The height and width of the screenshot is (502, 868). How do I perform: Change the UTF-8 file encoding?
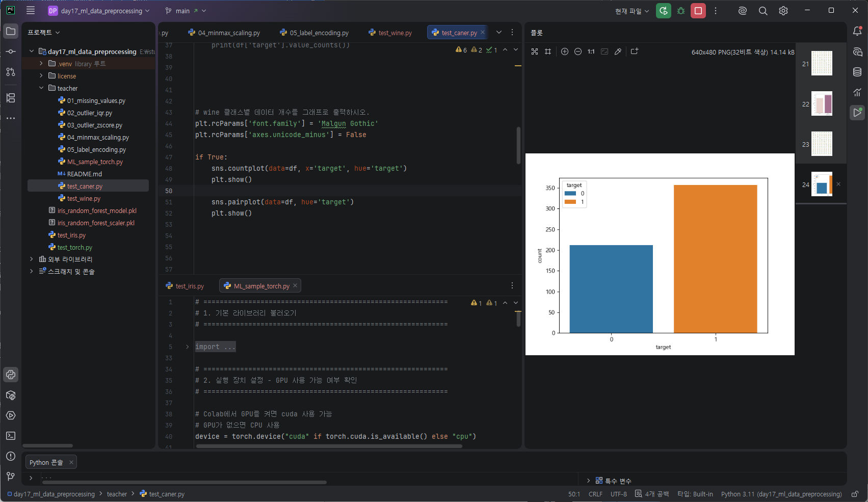pyautogui.click(x=619, y=494)
